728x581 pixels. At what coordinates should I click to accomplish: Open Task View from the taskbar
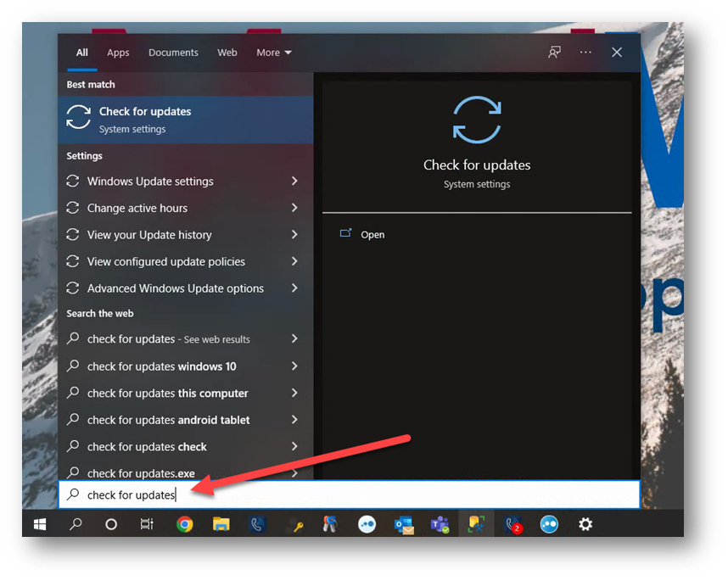(x=147, y=524)
